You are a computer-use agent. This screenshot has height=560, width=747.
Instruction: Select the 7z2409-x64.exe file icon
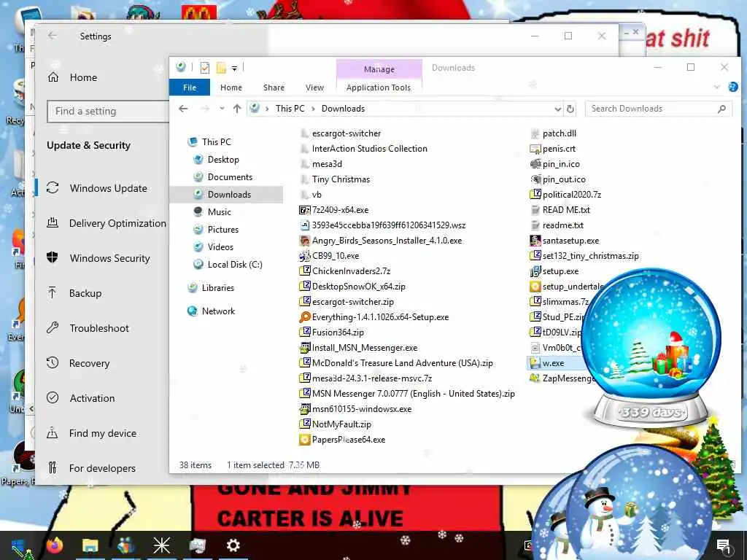(x=304, y=210)
